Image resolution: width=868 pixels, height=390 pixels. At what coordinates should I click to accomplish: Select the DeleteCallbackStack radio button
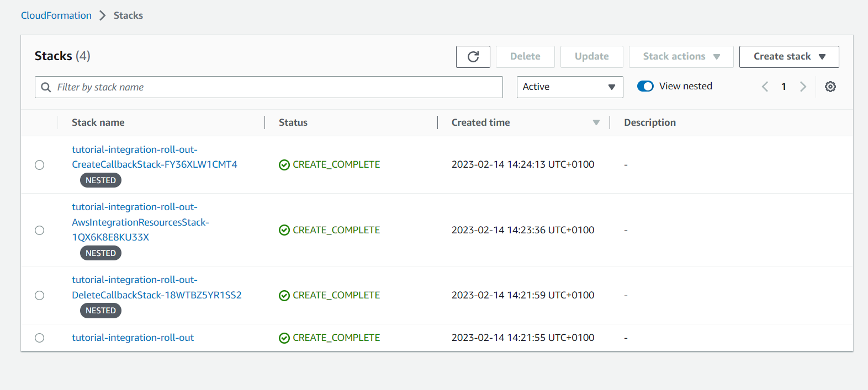pos(40,296)
